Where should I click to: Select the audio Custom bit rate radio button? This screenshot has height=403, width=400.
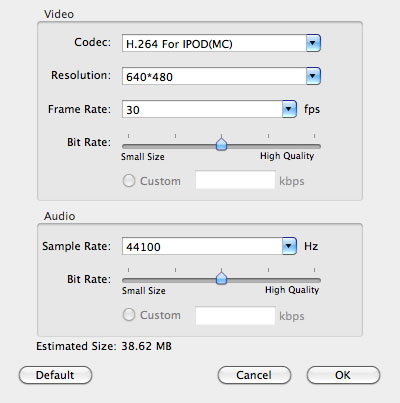129,314
